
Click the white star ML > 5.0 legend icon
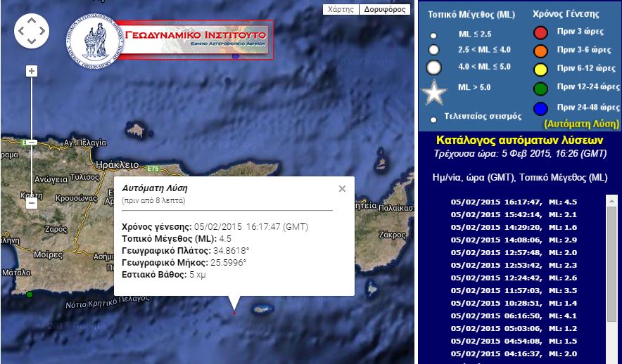(x=433, y=92)
